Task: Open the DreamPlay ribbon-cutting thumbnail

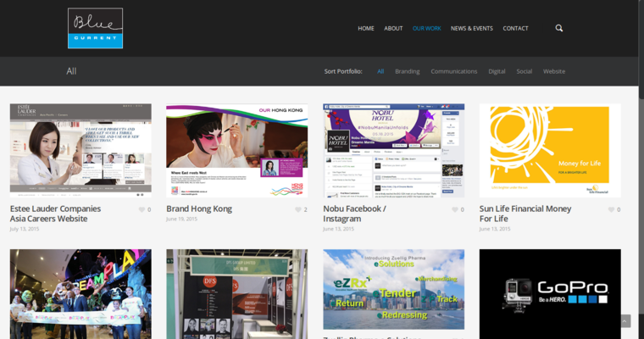Action: 80,294
